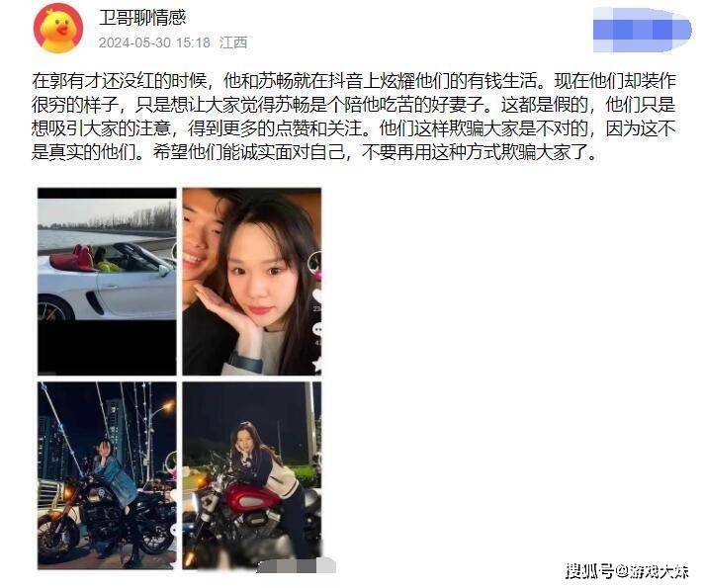Click the post paragraph starting 在郭有才还没红的时候
The image size is (703, 588).
(x=353, y=117)
